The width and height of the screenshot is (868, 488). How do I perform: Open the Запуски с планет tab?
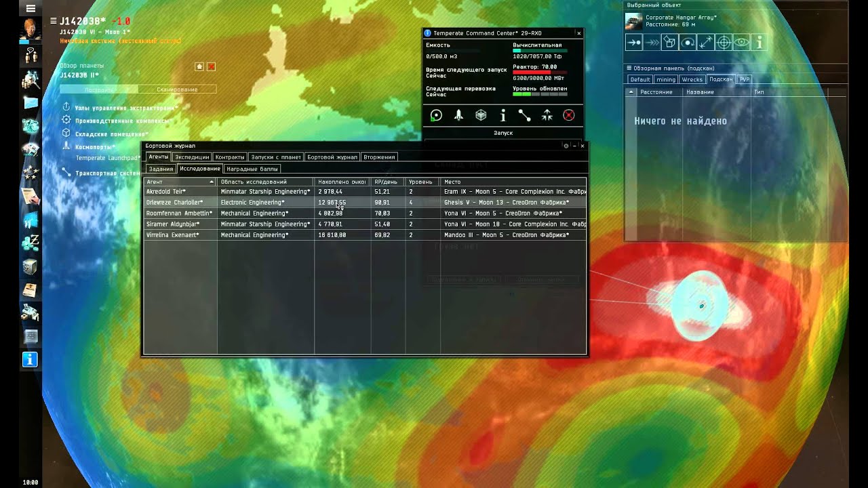tap(276, 157)
